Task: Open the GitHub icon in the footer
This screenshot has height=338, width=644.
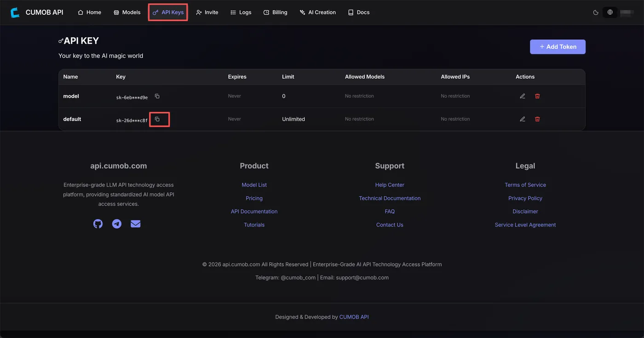Action: point(98,224)
